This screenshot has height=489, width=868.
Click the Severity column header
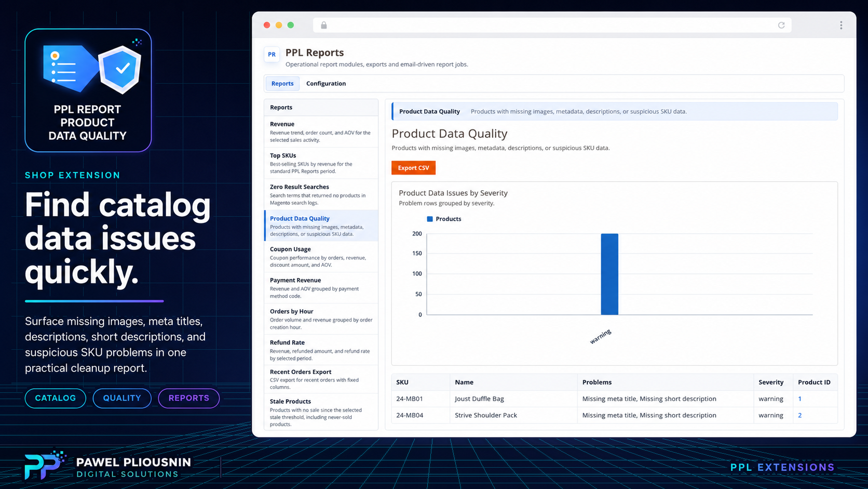[x=773, y=382]
